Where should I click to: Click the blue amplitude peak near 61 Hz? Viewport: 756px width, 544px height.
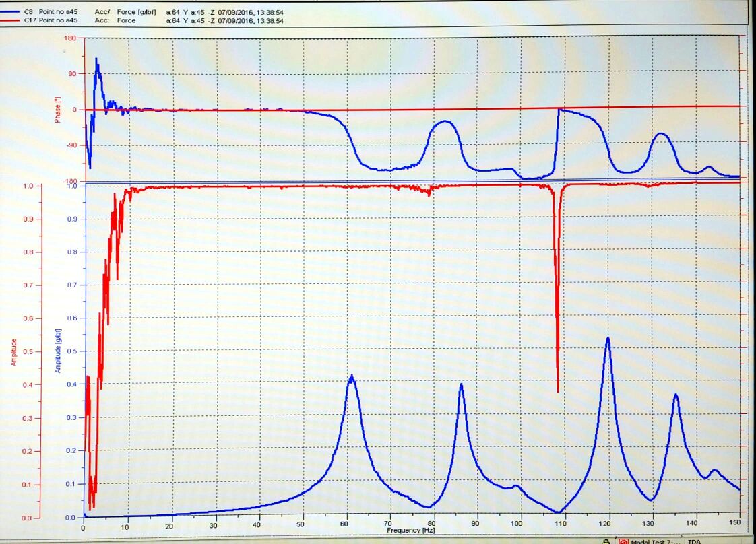pos(352,376)
